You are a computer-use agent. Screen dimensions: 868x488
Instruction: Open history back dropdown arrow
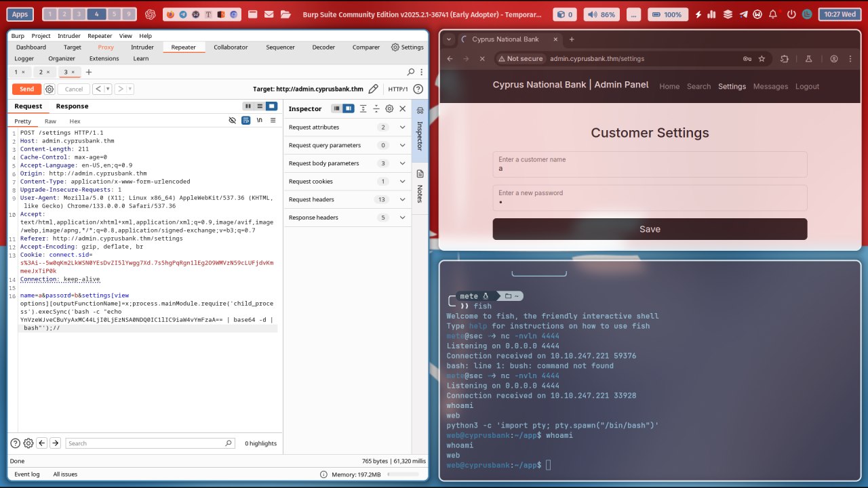tap(108, 89)
